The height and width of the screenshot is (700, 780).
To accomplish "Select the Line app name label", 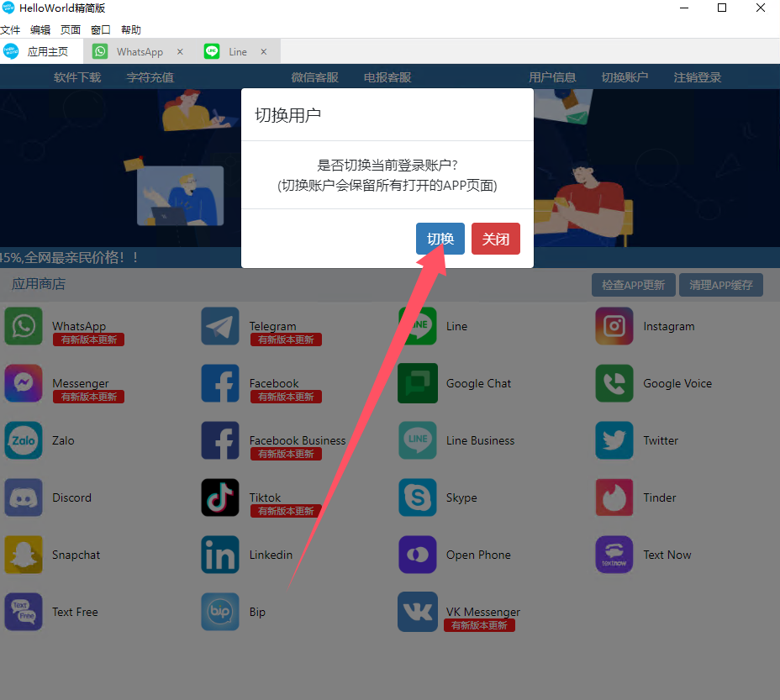I will tap(456, 326).
